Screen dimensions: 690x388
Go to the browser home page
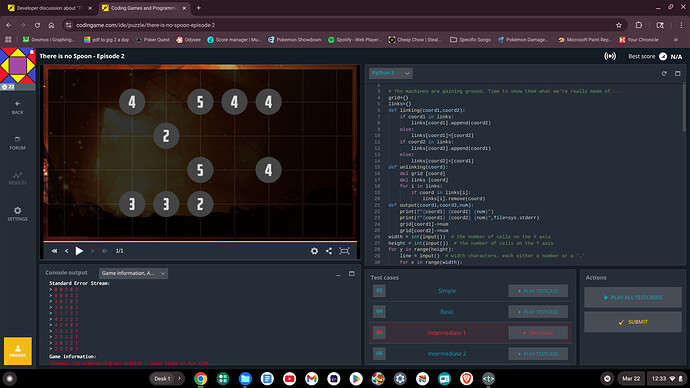point(51,25)
